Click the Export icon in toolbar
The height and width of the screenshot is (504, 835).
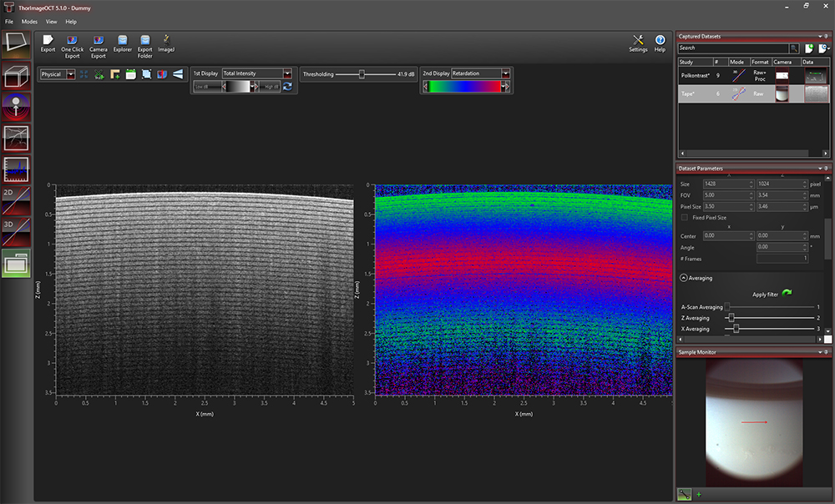[x=48, y=41]
